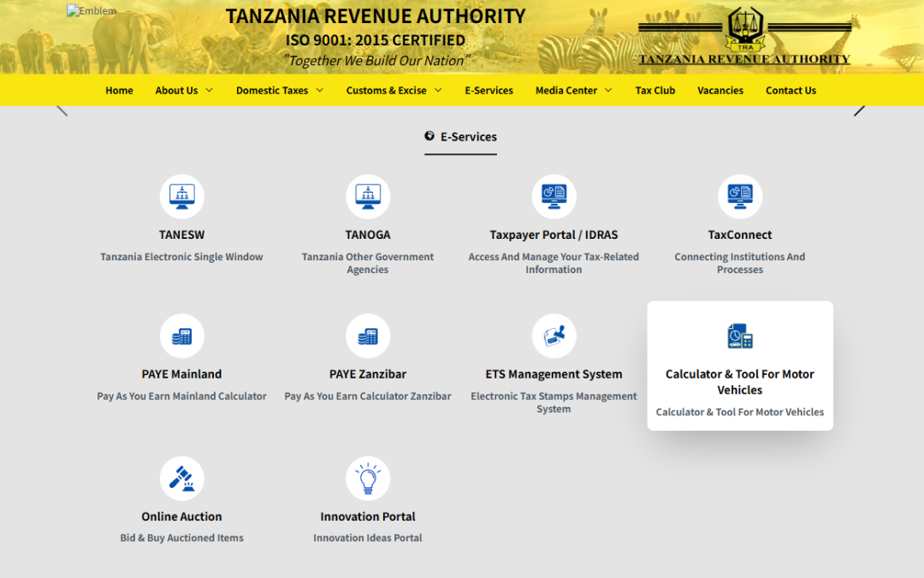This screenshot has height=578, width=924.
Task: Go to next slide with right arrow
Action: coord(859,110)
